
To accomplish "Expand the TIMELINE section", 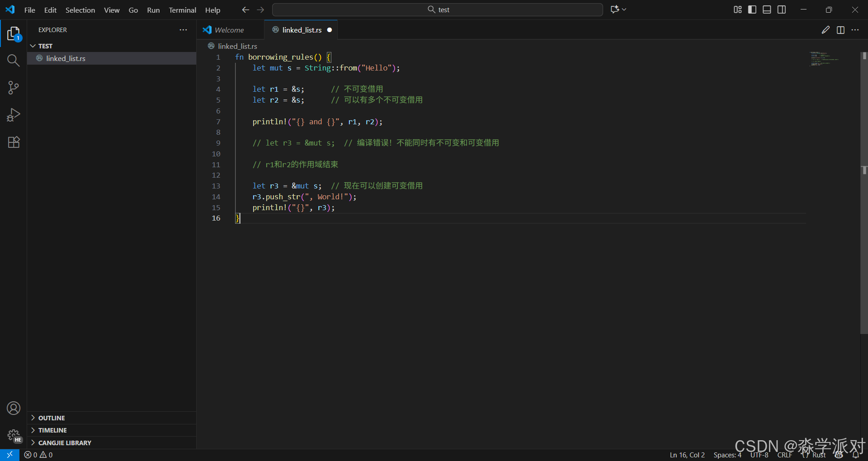I will (x=112, y=430).
